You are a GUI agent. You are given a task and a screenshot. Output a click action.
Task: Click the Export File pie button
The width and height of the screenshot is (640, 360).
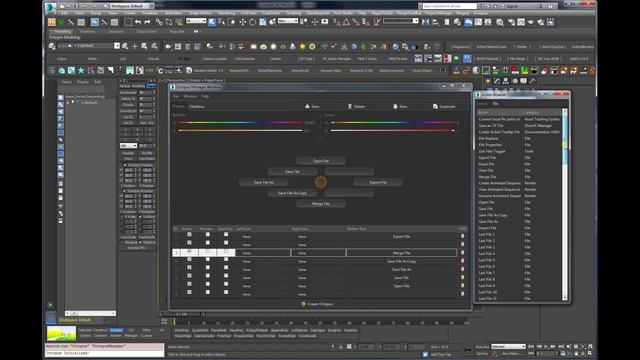(x=378, y=182)
